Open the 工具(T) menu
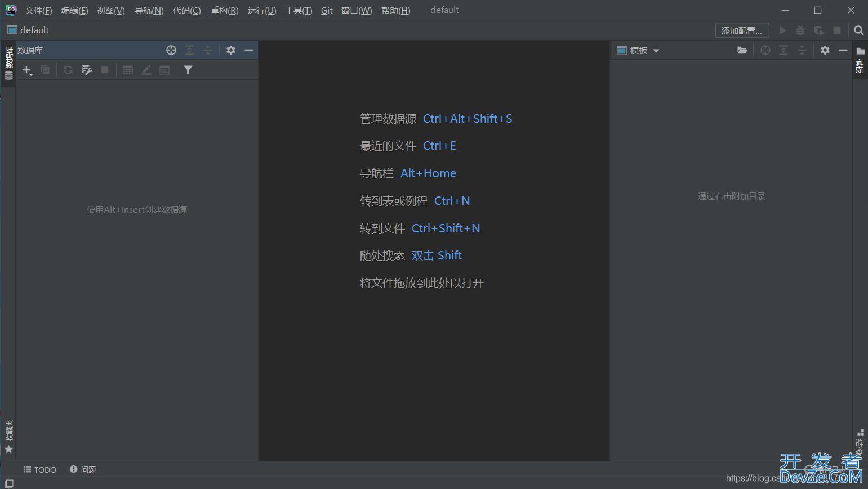868x489 pixels. pyautogui.click(x=299, y=11)
